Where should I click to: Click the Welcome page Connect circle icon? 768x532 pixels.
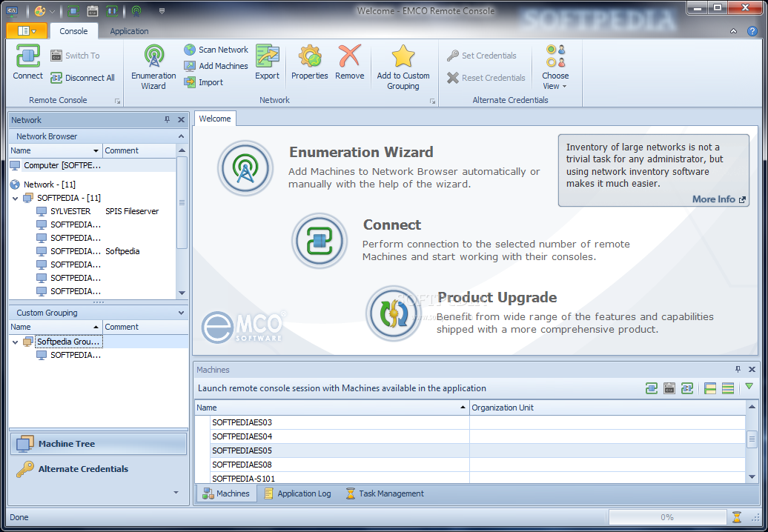click(x=320, y=240)
